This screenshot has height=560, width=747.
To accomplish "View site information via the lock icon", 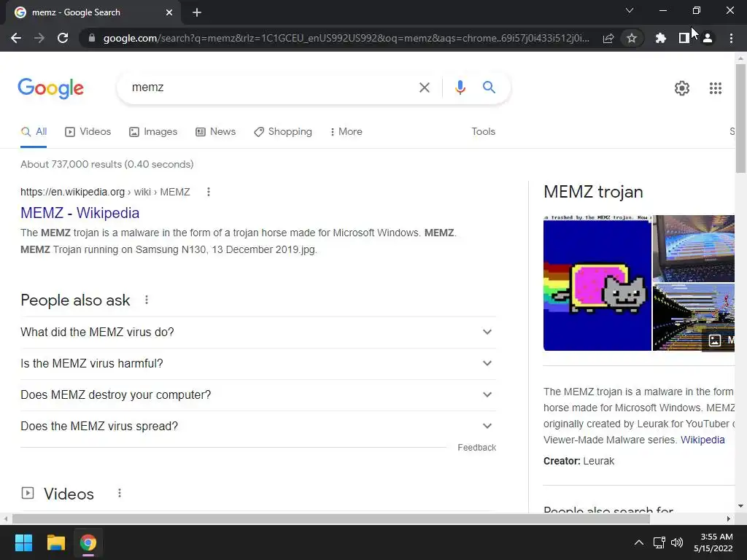I will pyautogui.click(x=92, y=38).
